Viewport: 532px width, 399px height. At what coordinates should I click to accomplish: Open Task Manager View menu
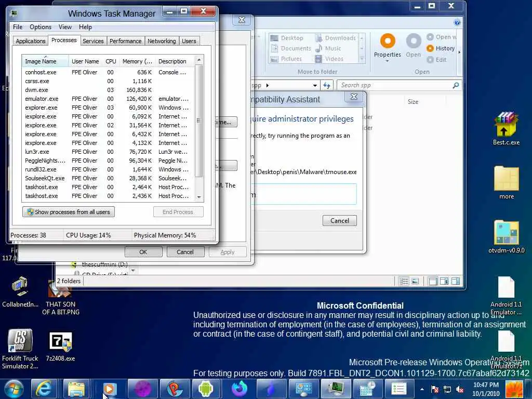pos(65,27)
